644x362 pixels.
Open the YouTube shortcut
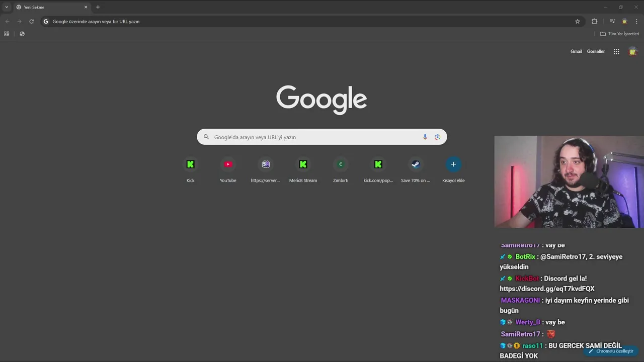coord(228,170)
